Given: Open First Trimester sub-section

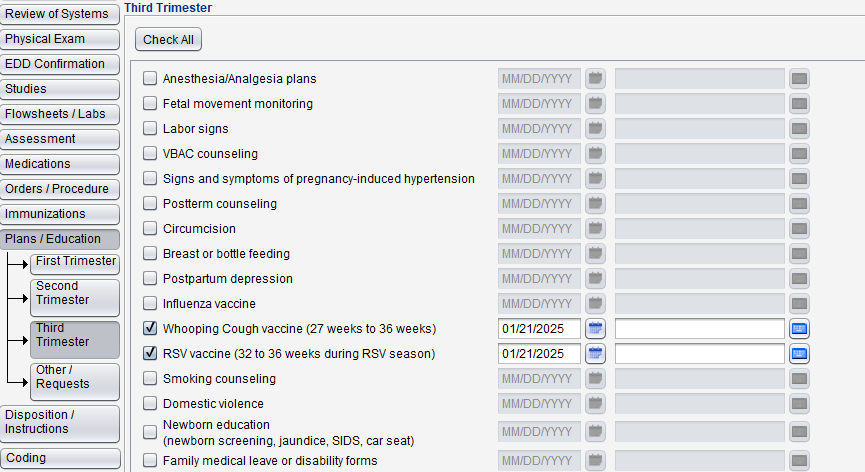Looking at the screenshot, I should pyautogui.click(x=75, y=264).
